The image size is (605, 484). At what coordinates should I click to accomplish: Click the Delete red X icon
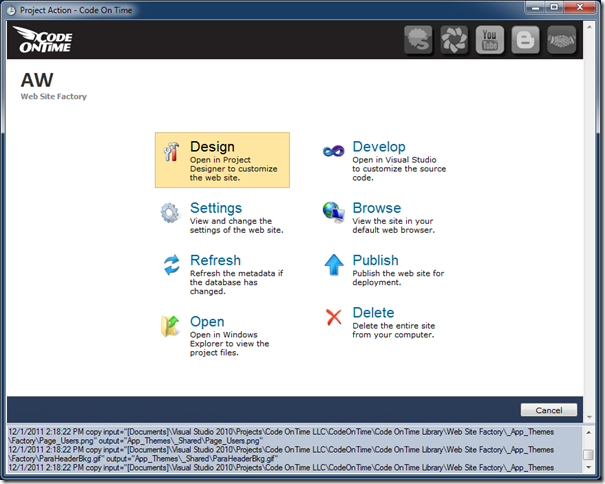(334, 317)
